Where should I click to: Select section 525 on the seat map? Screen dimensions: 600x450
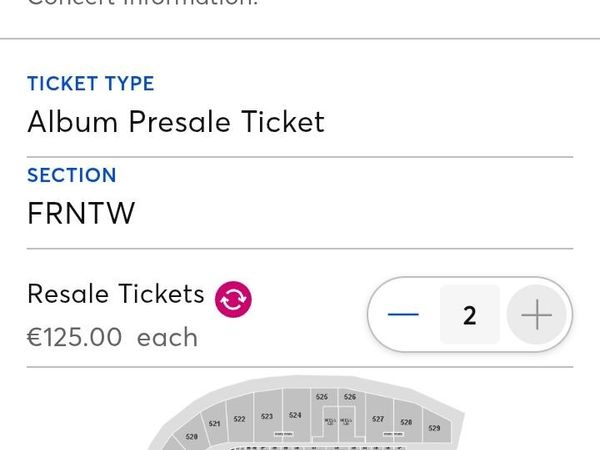pyautogui.click(x=322, y=397)
